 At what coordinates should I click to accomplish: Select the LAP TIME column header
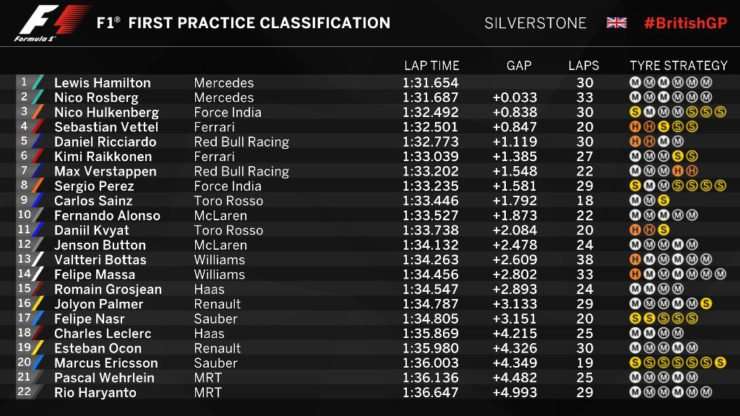coord(431,66)
